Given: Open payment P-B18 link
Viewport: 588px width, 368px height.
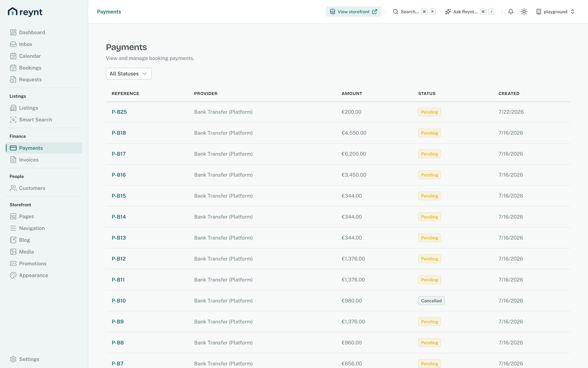Looking at the screenshot, I should coord(119,133).
